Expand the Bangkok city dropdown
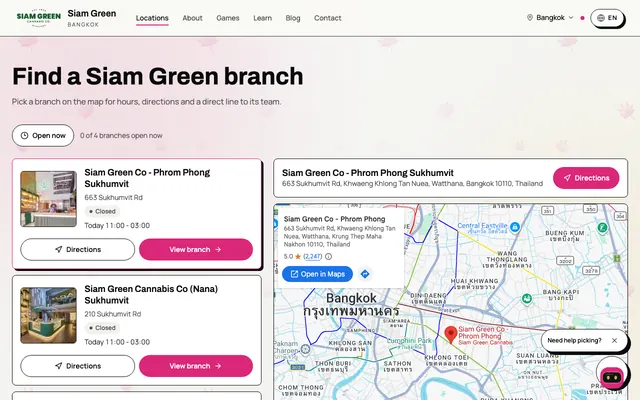 [550, 18]
